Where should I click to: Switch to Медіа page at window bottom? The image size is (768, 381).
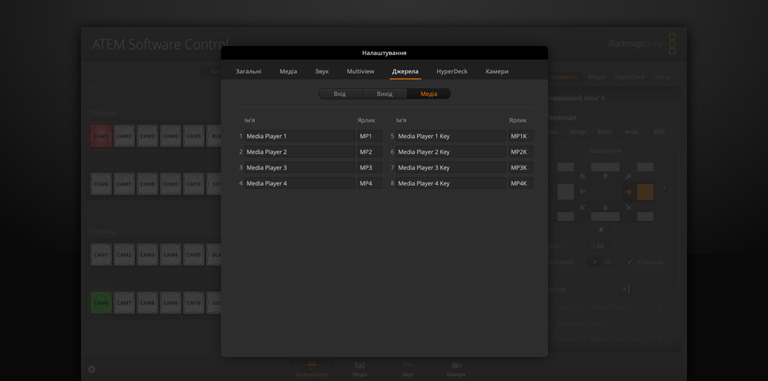pyautogui.click(x=360, y=369)
